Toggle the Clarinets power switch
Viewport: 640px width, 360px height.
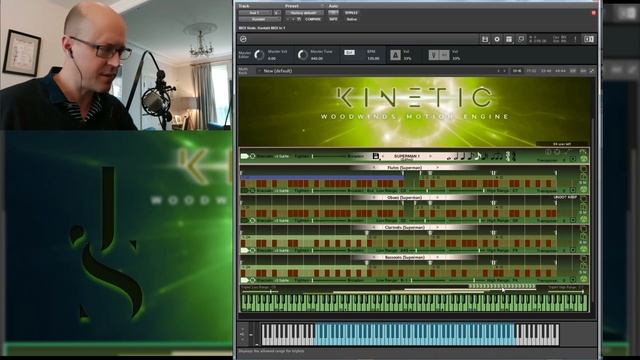(244, 250)
